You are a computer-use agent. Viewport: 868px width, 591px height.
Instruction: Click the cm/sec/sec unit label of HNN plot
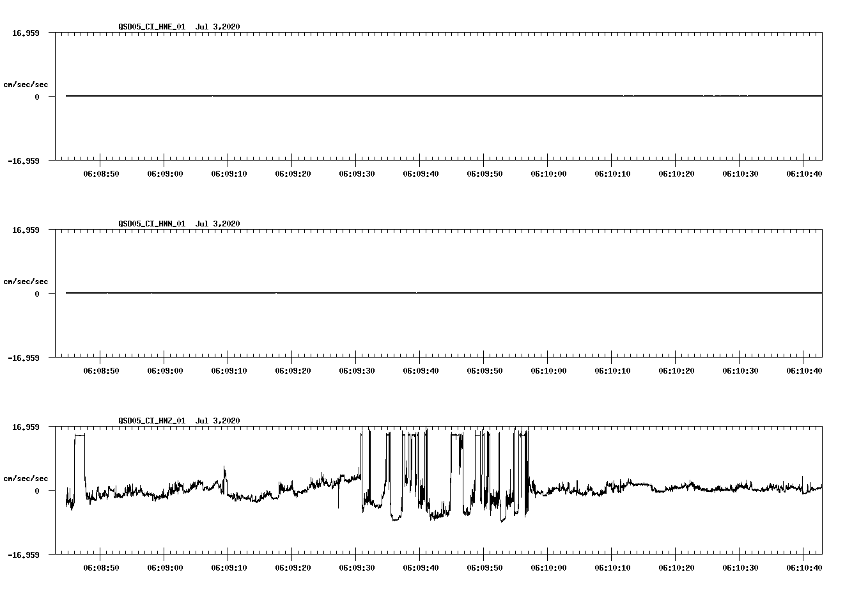(x=26, y=281)
